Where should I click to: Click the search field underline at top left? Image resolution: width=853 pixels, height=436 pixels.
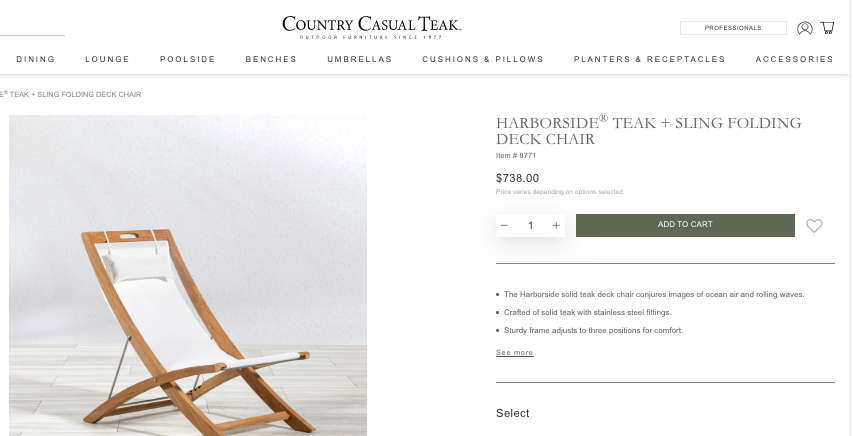point(32,33)
